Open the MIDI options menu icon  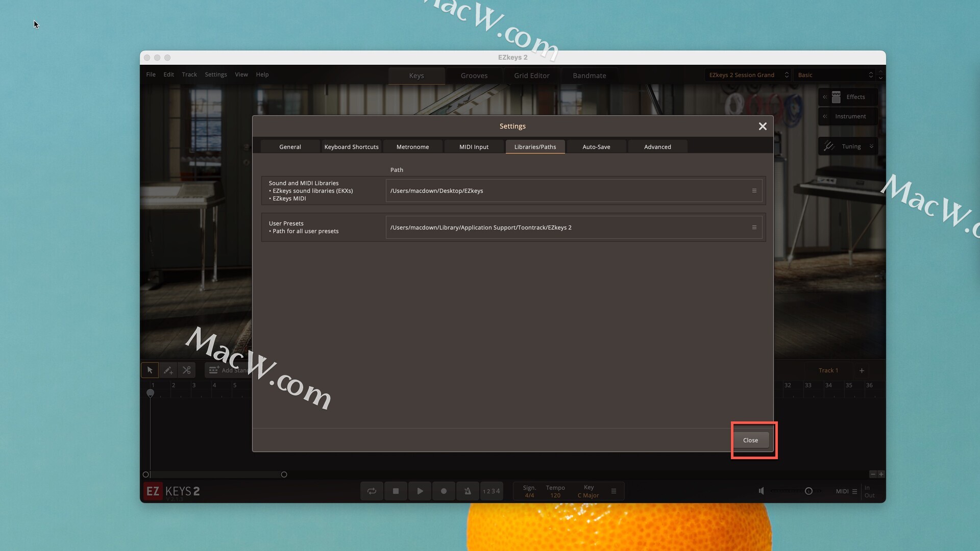pos(854,491)
